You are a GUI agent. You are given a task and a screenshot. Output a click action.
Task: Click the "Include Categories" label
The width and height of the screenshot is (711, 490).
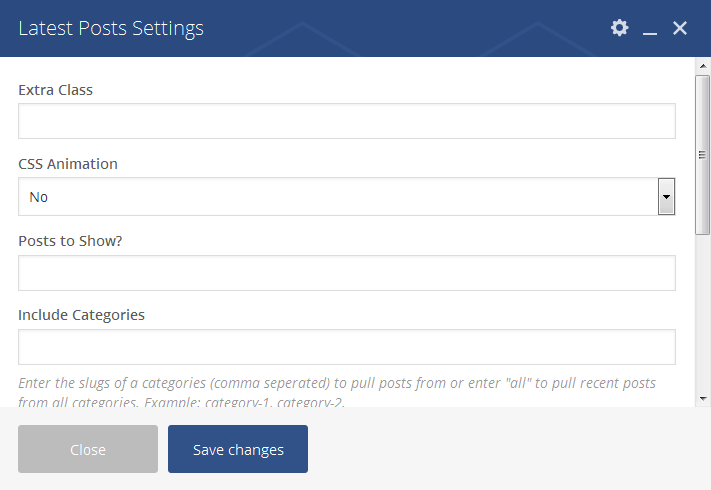tap(82, 315)
